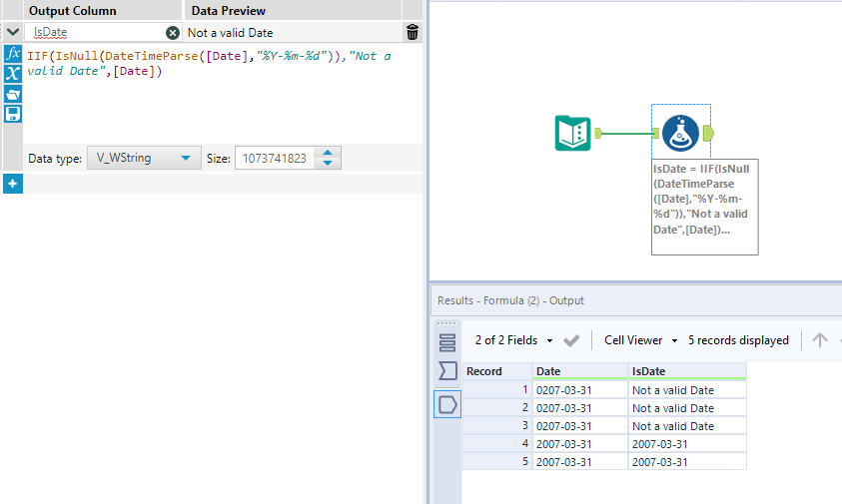Select Date cell in record 3
This screenshot has height=504, width=842.
pos(580,426)
